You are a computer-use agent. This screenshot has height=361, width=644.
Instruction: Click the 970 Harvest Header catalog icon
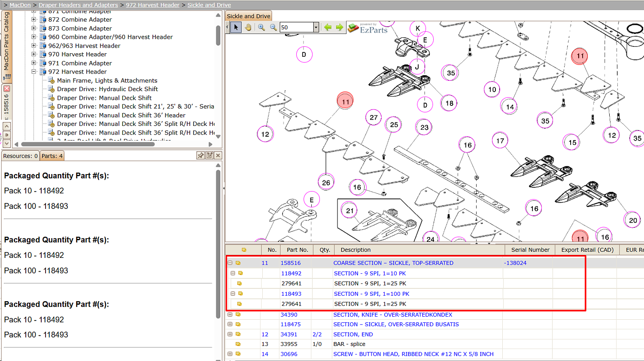[43, 54]
